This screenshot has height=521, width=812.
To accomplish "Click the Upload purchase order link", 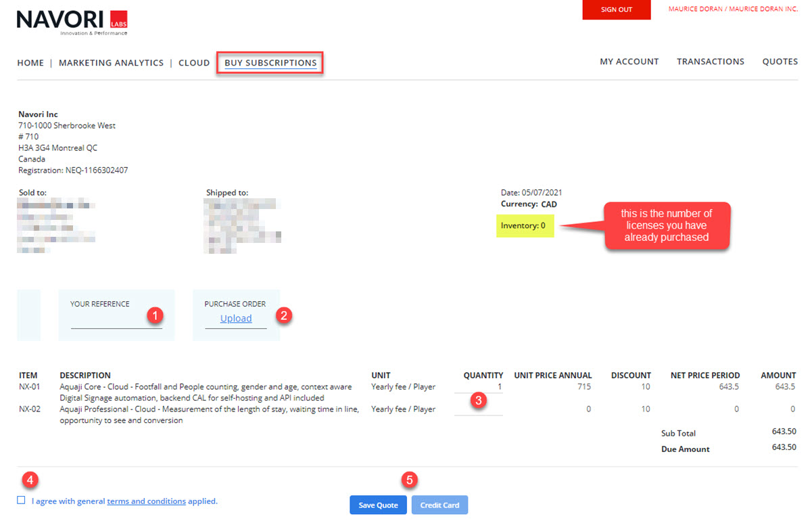I will coord(236,319).
